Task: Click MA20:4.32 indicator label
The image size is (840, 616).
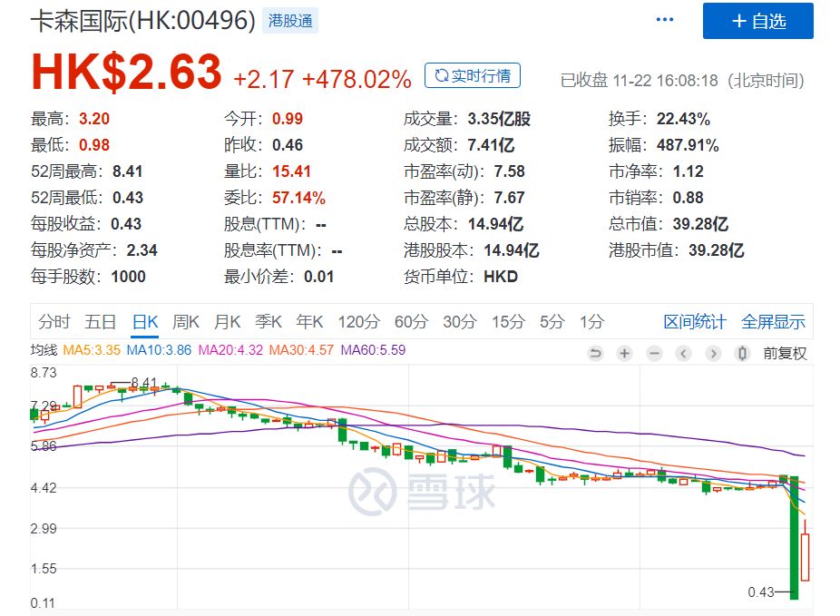Action: 230,350
